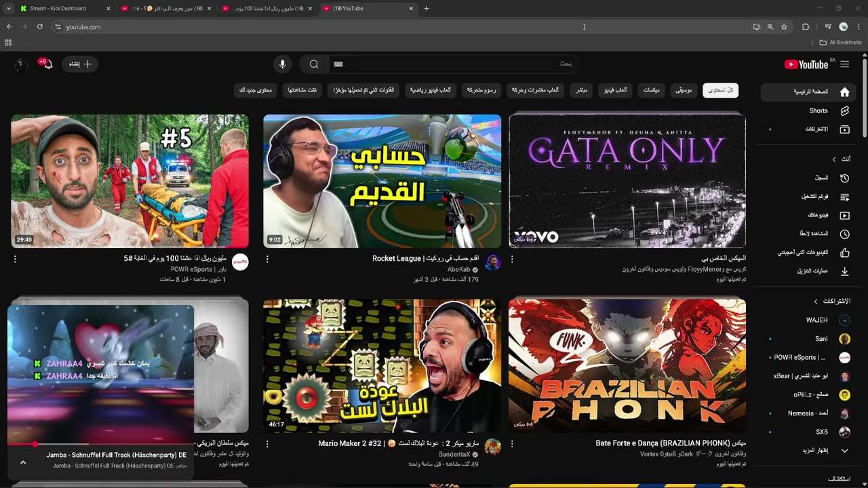Select the 'مباشر' live chip
The width and height of the screenshot is (868, 488).
pos(582,90)
